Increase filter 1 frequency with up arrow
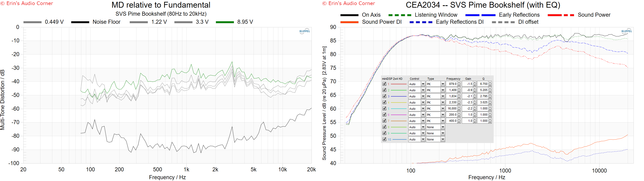Screen dimensions: 644x181 (459, 83)
